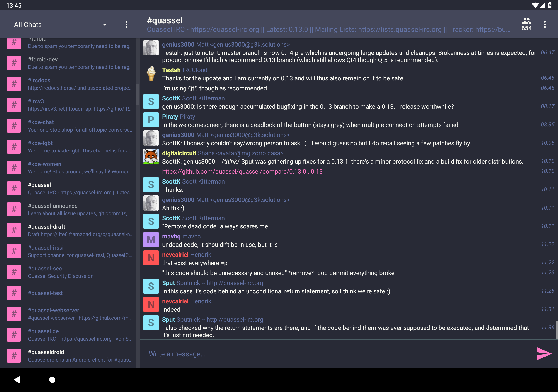Image resolution: width=558 pixels, height=392 pixels.
Task: Select the #kde-chat channel
Action: tap(70, 126)
